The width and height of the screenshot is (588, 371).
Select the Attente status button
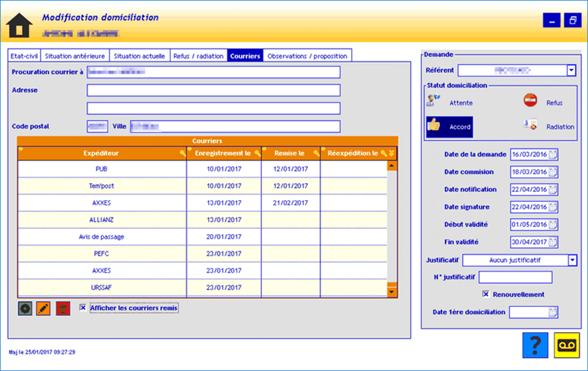(449, 102)
